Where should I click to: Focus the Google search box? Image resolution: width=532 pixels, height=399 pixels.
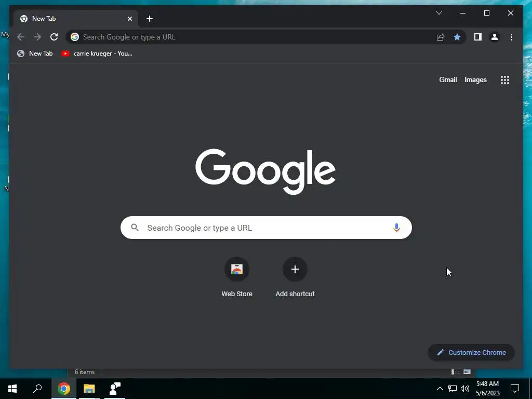pyautogui.click(x=266, y=228)
